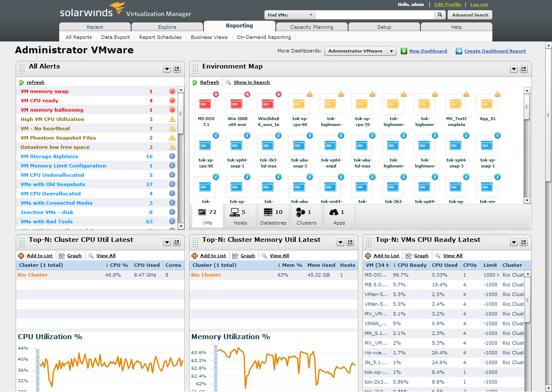Pop out the Environment Map panel
The image size is (552, 392).
tap(524, 69)
